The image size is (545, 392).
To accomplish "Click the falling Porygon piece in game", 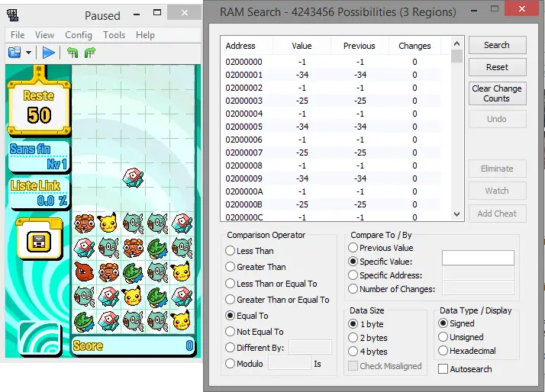I will click(x=134, y=177).
